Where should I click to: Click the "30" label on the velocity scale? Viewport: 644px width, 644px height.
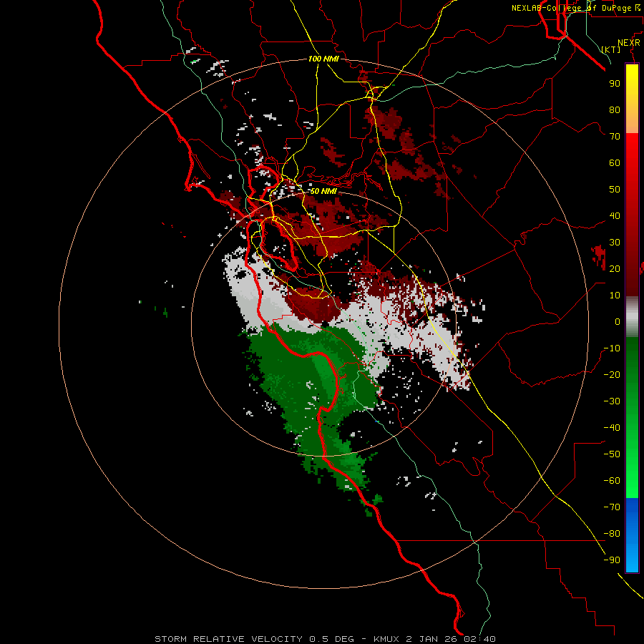pos(615,243)
